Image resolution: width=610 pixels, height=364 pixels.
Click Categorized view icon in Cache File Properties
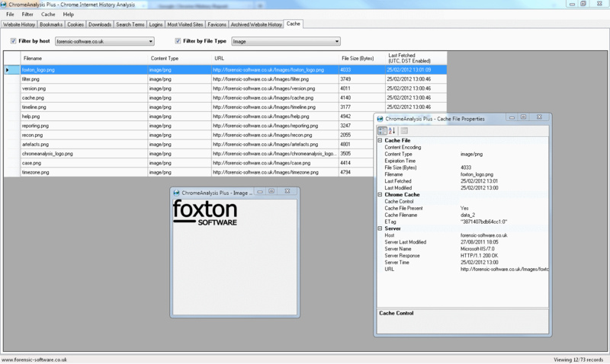tap(382, 131)
